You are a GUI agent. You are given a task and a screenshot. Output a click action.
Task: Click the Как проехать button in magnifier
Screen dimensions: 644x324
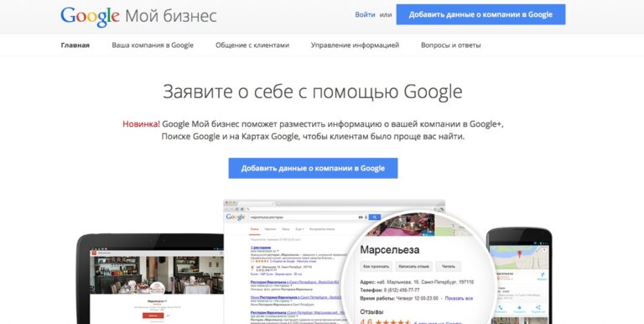click(376, 266)
